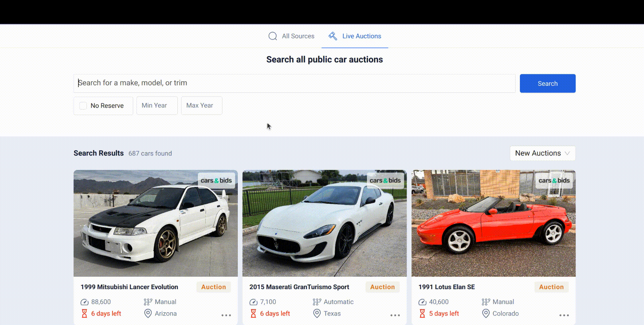Click the cars & bids logo on Mitsubishi card
This screenshot has width=644, height=325.
click(x=216, y=181)
